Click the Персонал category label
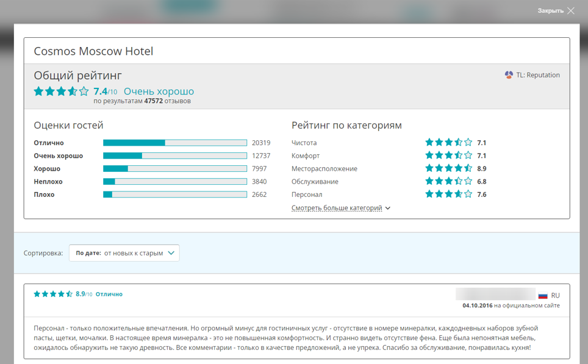Viewport: 588px width, 364px height. click(307, 194)
